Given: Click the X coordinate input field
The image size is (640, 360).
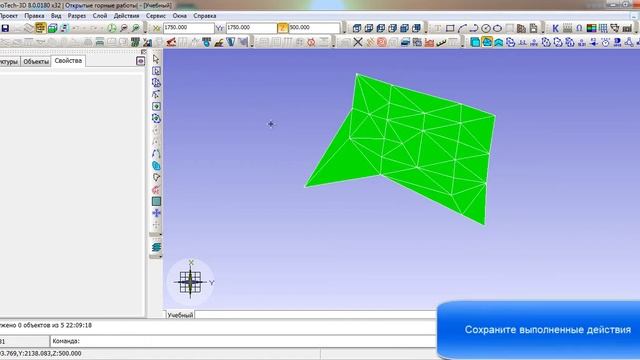Looking at the screenshot, I should pos(188,28).
